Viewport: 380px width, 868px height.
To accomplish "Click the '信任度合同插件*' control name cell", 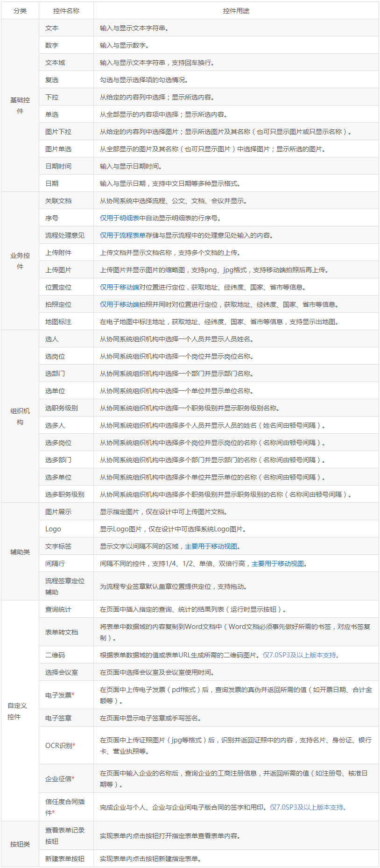I will click(66, 807).
